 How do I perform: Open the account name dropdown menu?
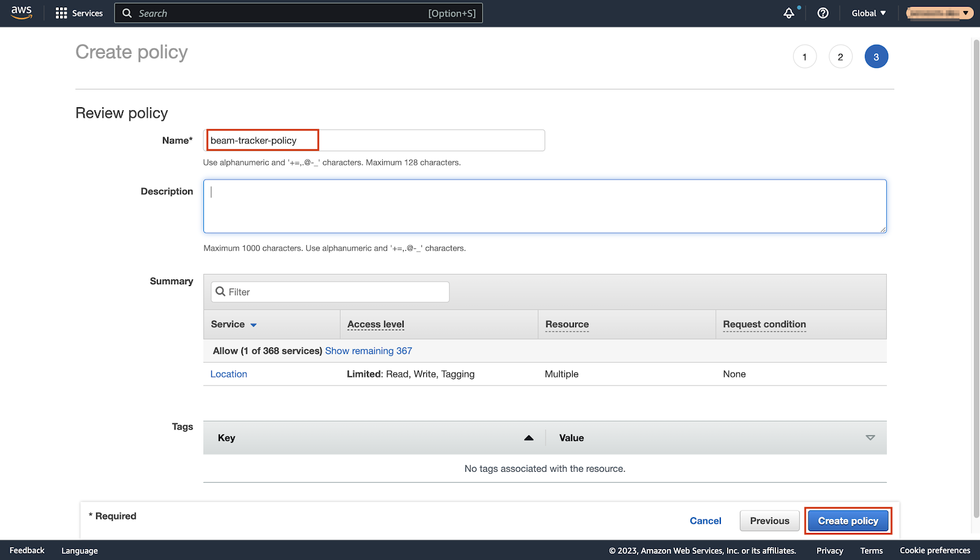[939, 13]
